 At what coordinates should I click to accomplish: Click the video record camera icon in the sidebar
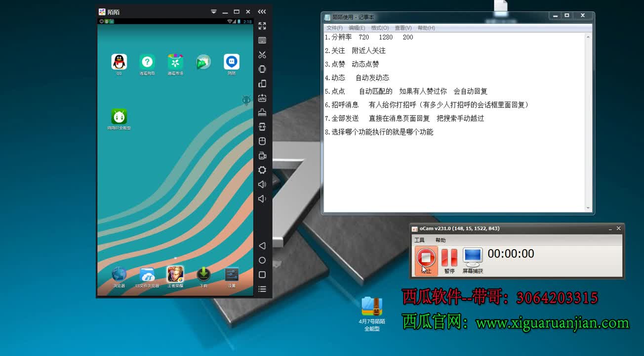click(x=262, y=156)
